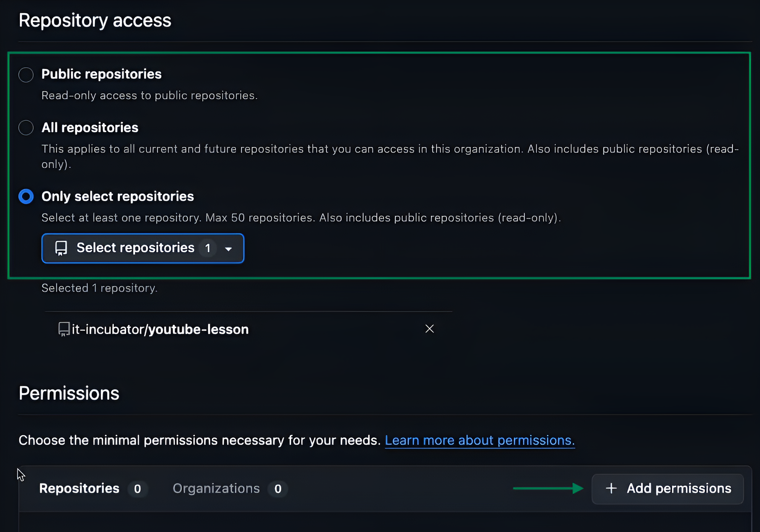This screenshot has width=760, height=532.
Task: Click the count badge on Select repositories
Action: click(208, 248)
